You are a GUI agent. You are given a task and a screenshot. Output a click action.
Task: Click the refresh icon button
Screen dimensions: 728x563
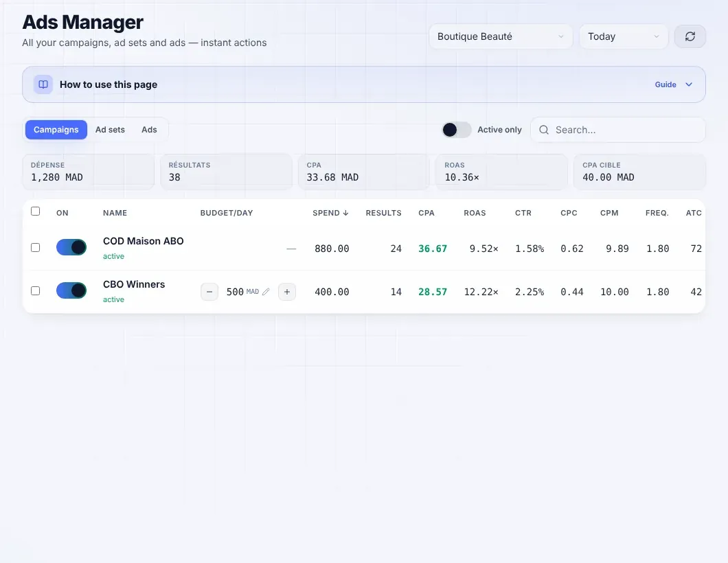click(x=690, y=36)
